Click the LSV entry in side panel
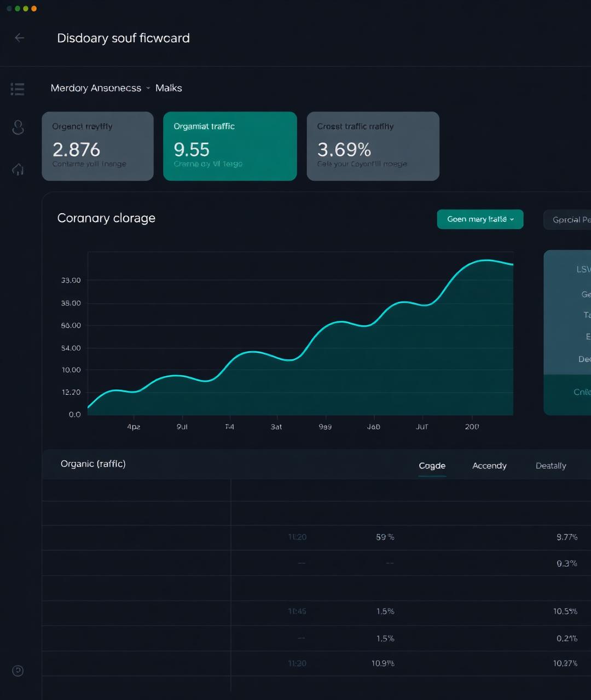 pyautogui.click(x=583, y=269)
